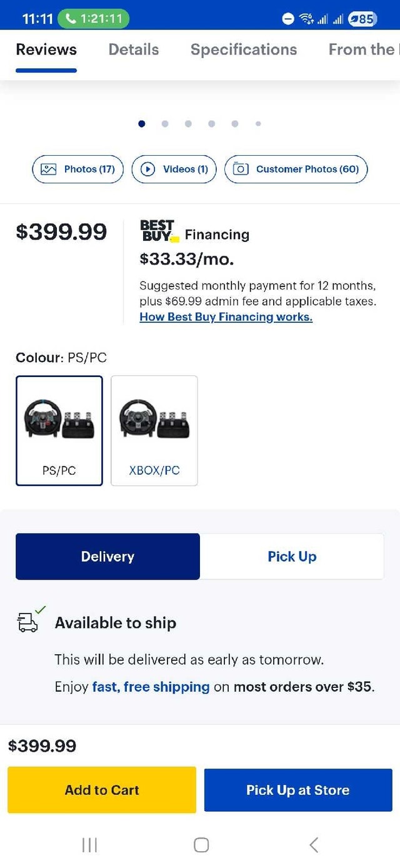The height and width of the screenshot is (868, 400).
Task: Select the PS/PC colour option
Action: 59,431
